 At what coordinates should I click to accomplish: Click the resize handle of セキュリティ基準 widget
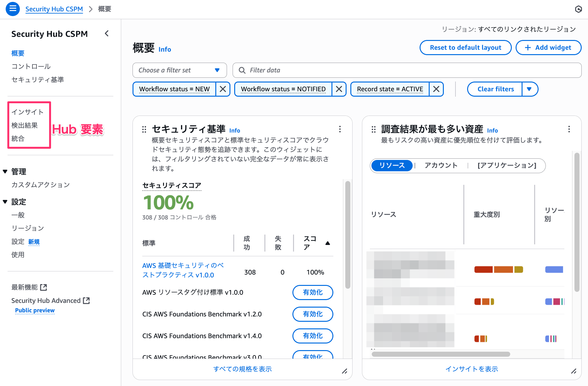345,371
